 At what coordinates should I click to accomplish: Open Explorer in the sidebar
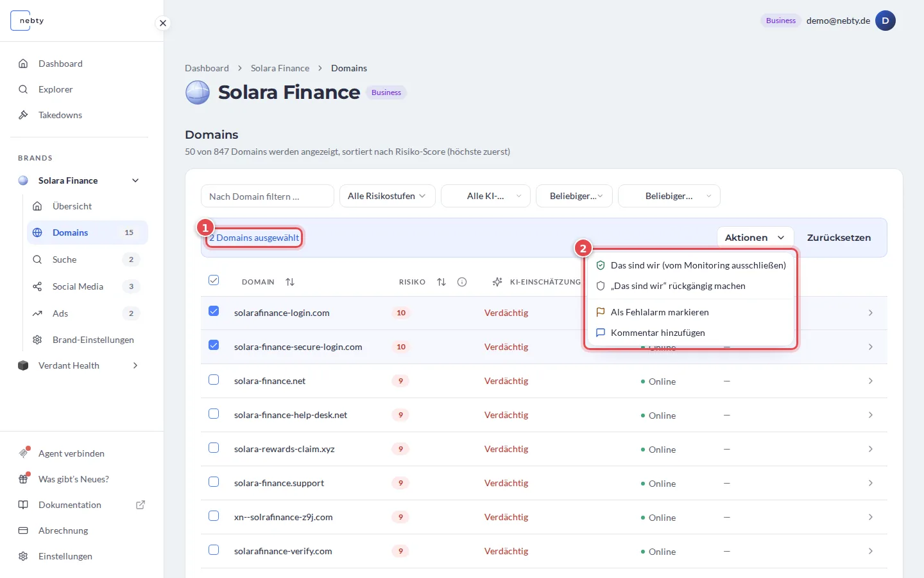coord(56,89)
